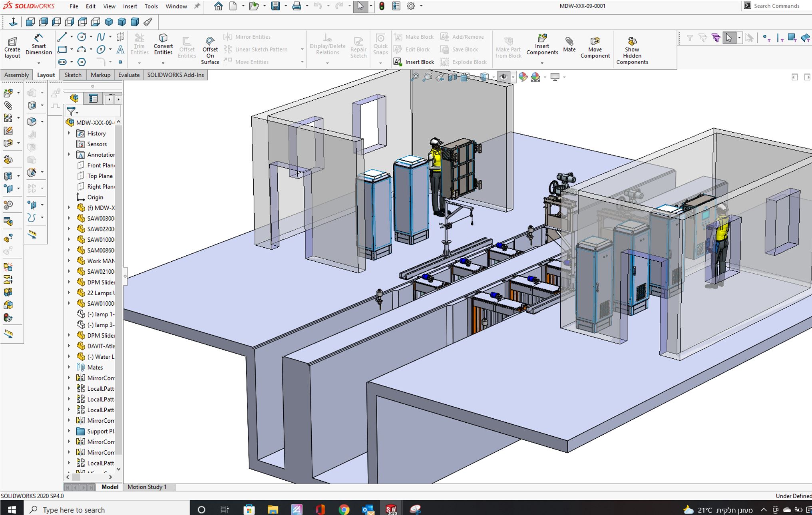812x515 pixels.
Task: Select the Circle sketch tool
Action: [82, 37]
